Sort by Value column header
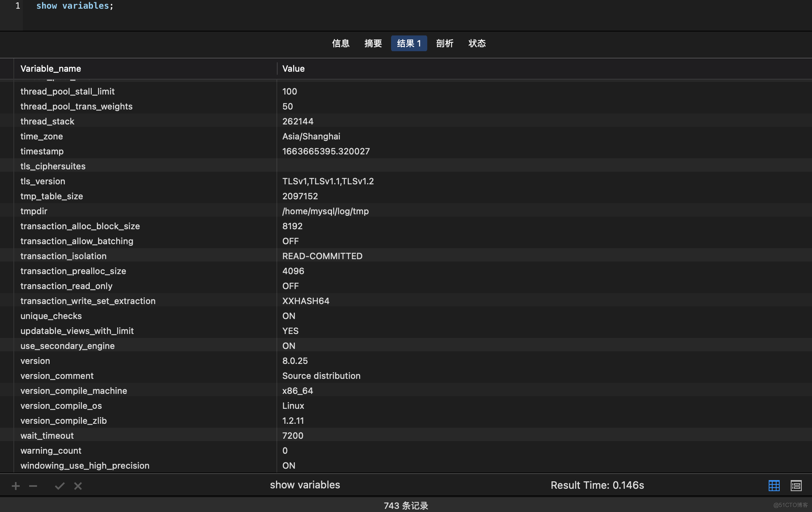 [293, 69]
